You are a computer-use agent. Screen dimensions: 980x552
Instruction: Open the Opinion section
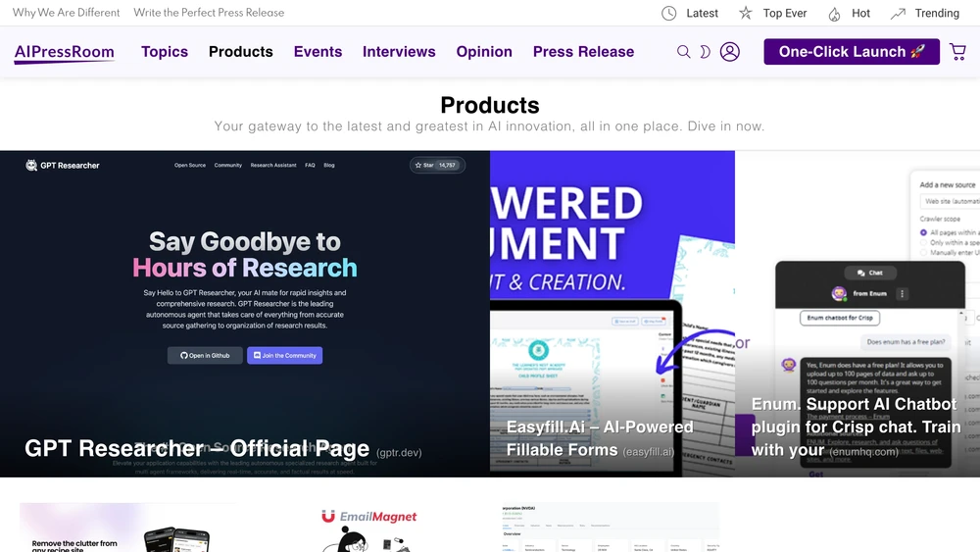pos(484,52)
